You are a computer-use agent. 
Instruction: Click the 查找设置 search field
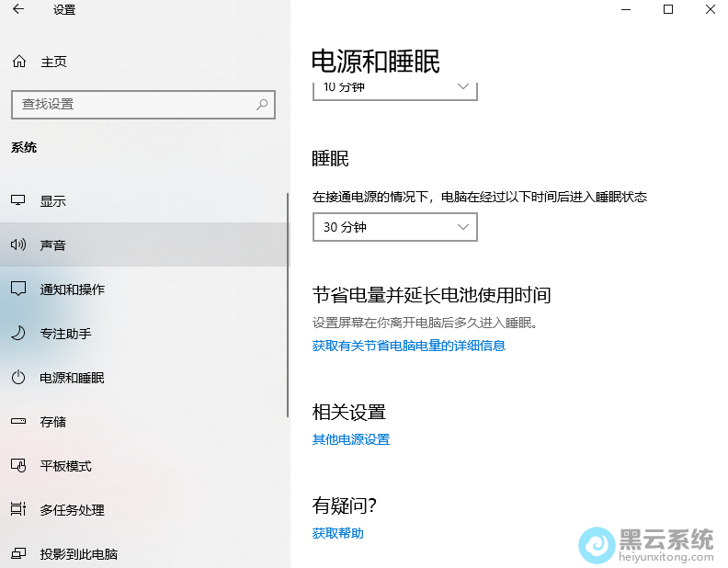[x=133, y=105]
